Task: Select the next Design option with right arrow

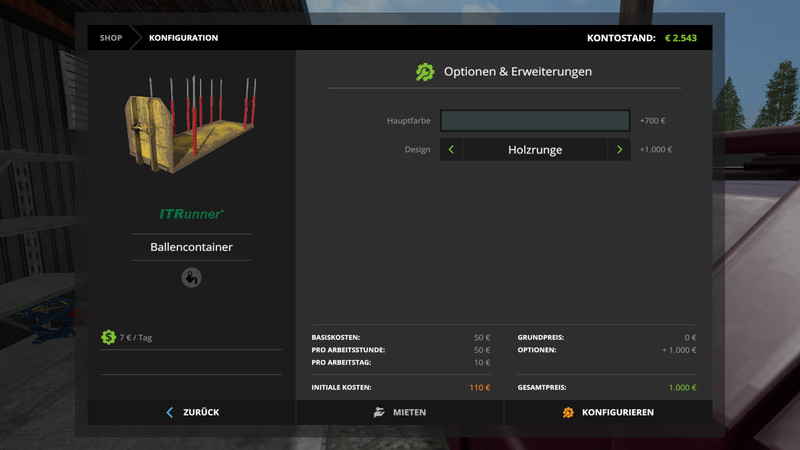Action: pos(619,150)
